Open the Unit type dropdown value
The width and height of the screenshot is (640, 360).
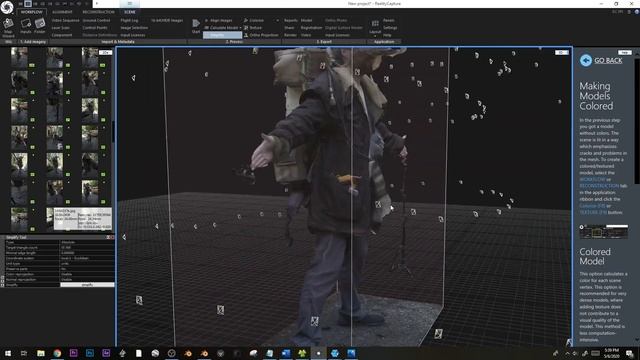tap(87, 264)
